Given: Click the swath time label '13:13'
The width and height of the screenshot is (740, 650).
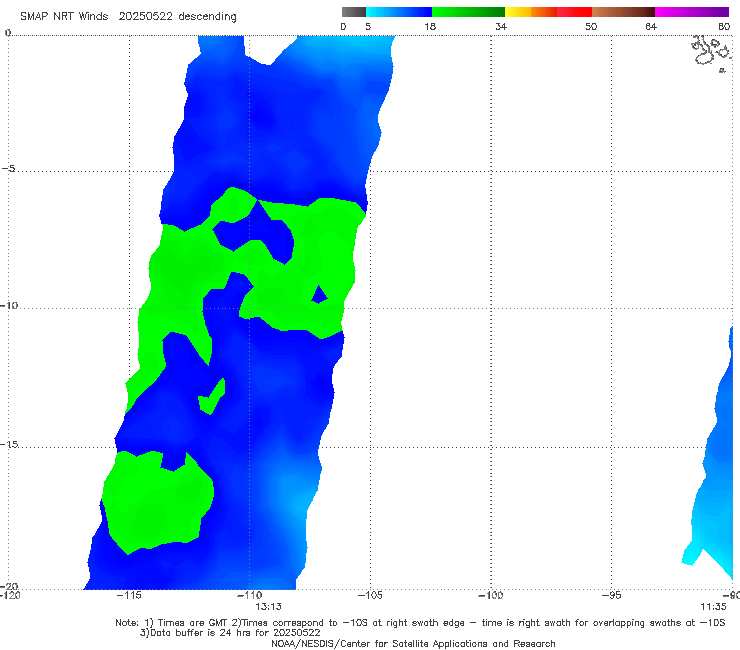Looking at the screenshot, I should [269, 607].
